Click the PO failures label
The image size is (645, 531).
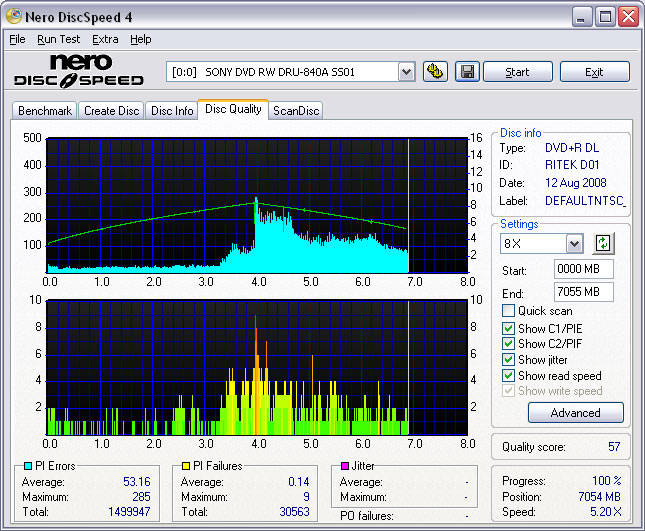[367, 516]
